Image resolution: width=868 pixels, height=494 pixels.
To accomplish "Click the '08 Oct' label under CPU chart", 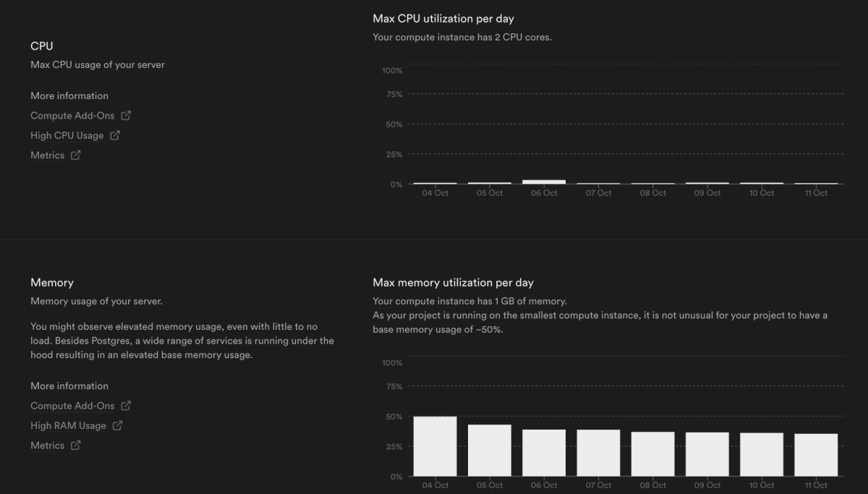I will click(653, 193).
